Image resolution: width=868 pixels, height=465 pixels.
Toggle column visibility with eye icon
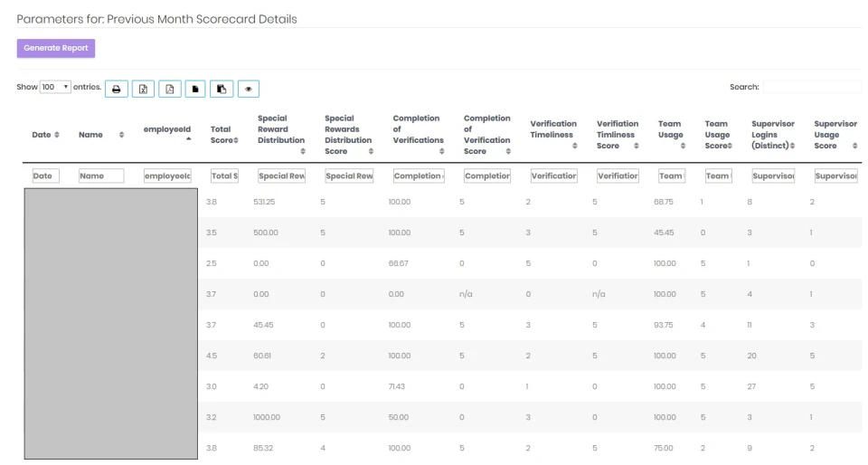click(x=248, y=89)
